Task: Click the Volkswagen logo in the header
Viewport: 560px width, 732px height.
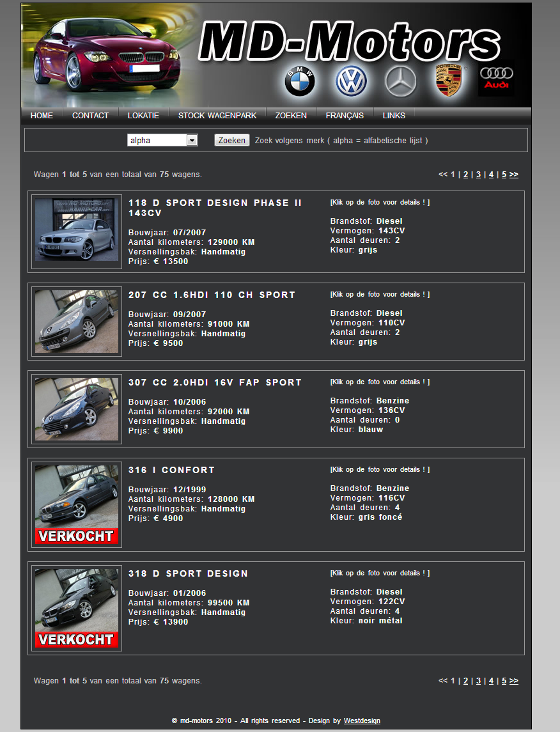Action: [351, 81]
